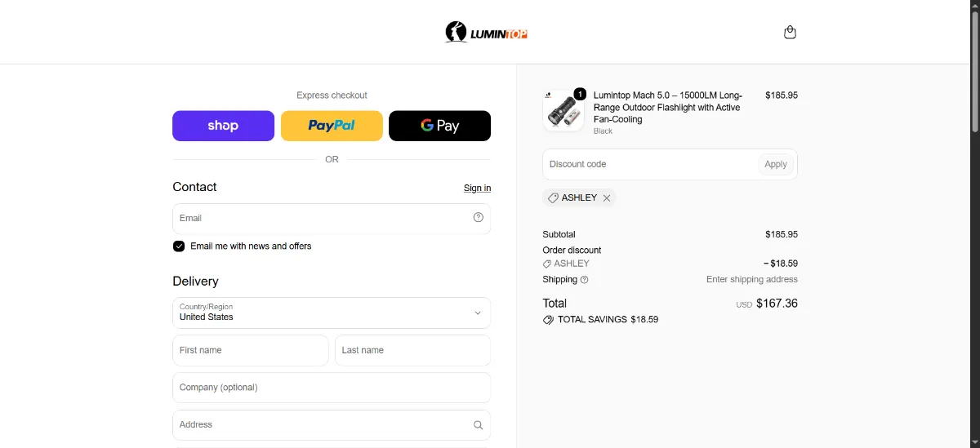Click the Apply discount button

pos(776,164)
